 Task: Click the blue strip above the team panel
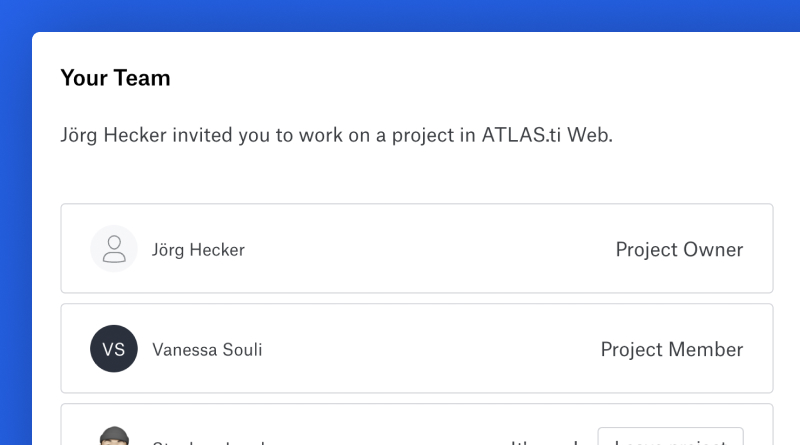[x=400, y=15]
